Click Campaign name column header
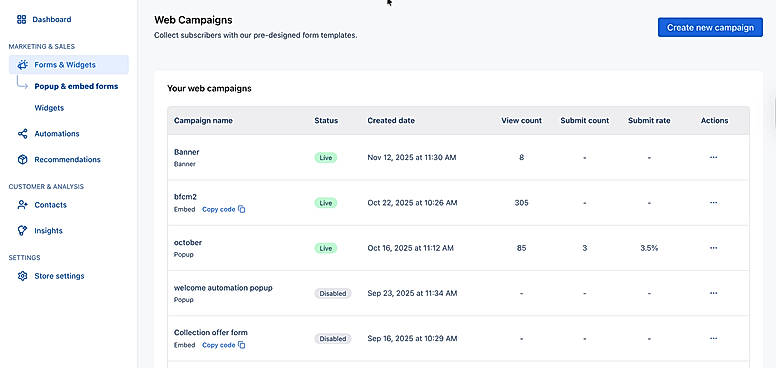This screenshot has height=368, width=776. tap(203, 121)
